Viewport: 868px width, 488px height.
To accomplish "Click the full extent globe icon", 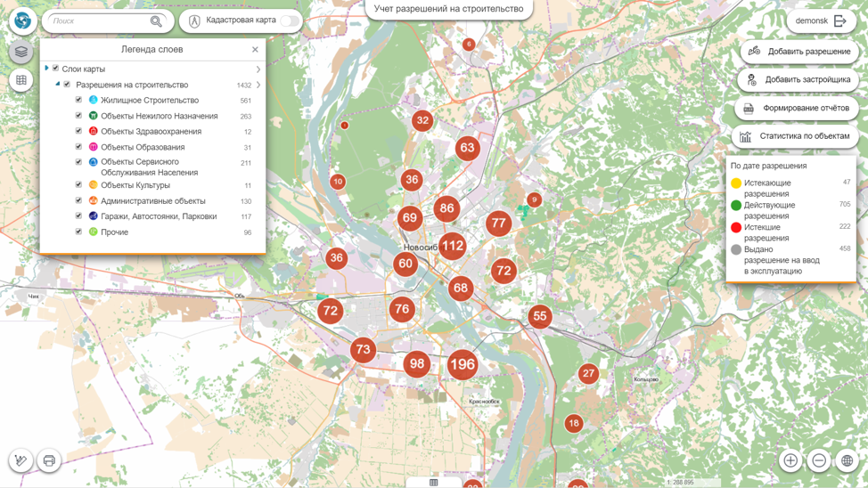I will pyautogui.click(x=848, y=460).
